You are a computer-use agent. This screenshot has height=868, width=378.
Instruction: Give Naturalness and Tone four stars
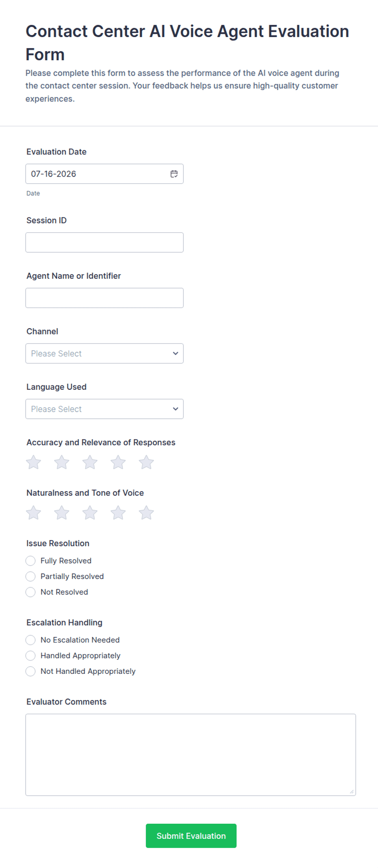pos(118,513)
